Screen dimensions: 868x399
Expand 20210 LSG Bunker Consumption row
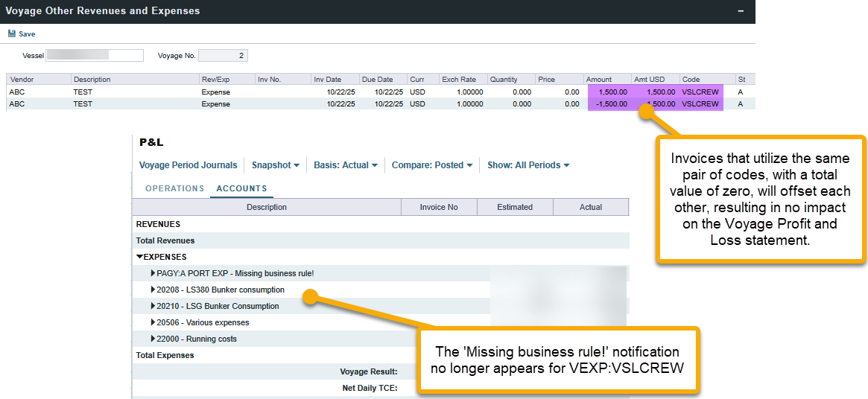click(153, 306)
